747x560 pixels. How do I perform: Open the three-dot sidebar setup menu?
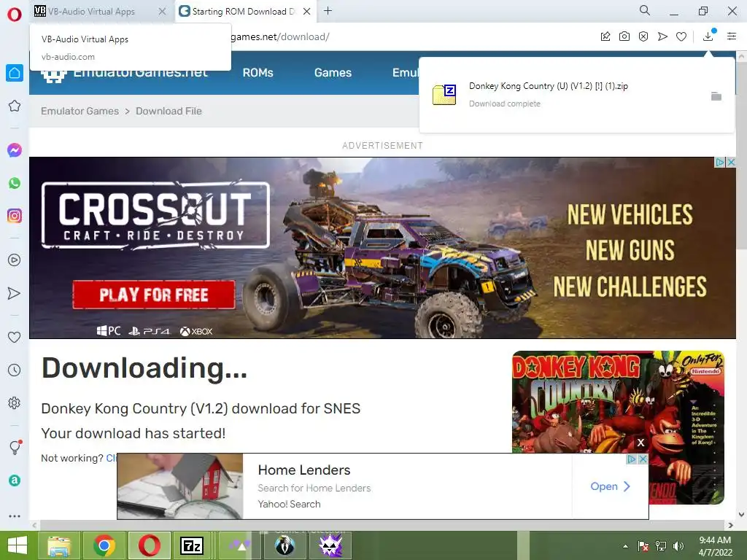click(x=15, y=516)
